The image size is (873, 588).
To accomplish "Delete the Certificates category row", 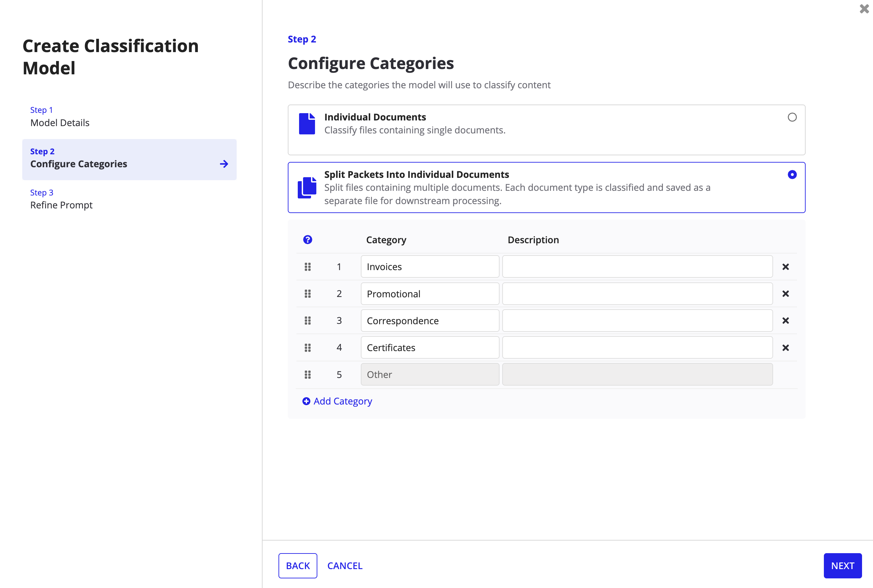I will (786, 348).
